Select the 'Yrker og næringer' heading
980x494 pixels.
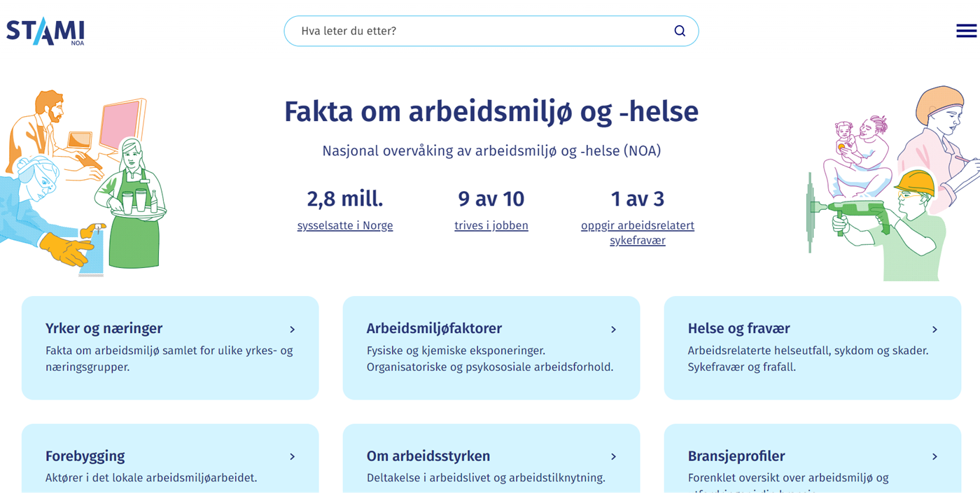click(x=104, y=328)
